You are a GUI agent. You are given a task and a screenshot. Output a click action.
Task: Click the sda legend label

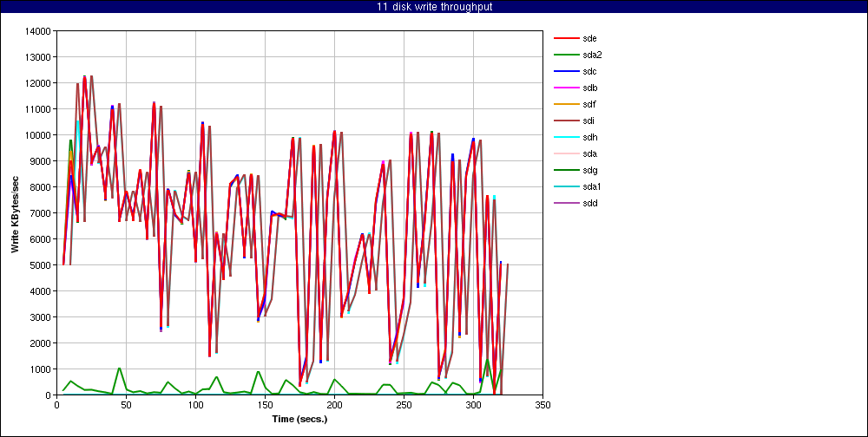tap(589, 153)
